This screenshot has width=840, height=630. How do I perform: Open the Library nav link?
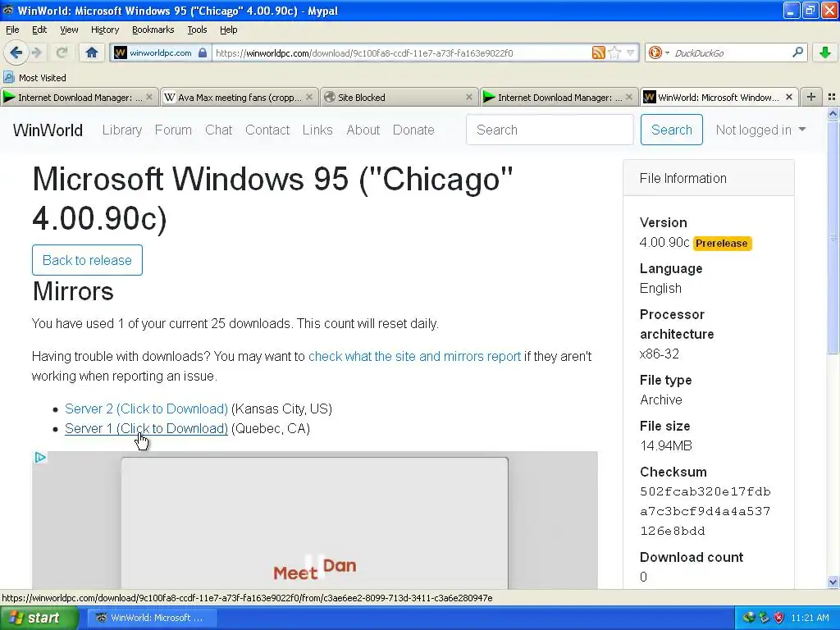(122, 130)
